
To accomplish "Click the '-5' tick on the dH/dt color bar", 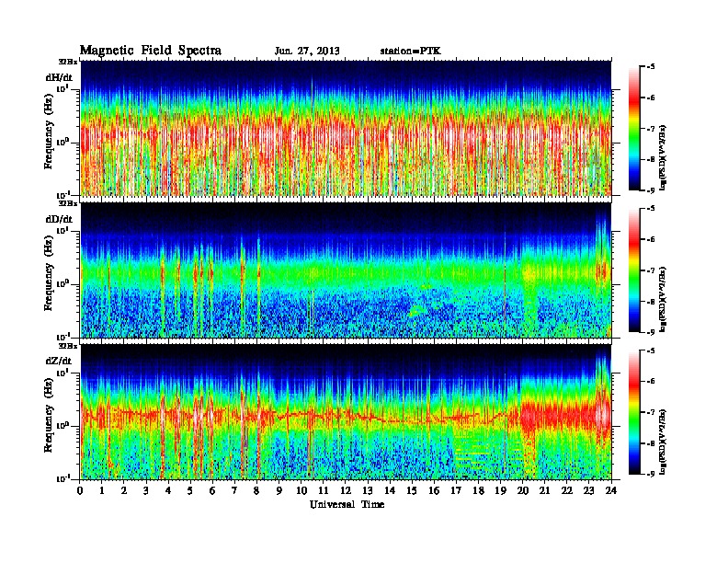I will [x=651, y=67].
